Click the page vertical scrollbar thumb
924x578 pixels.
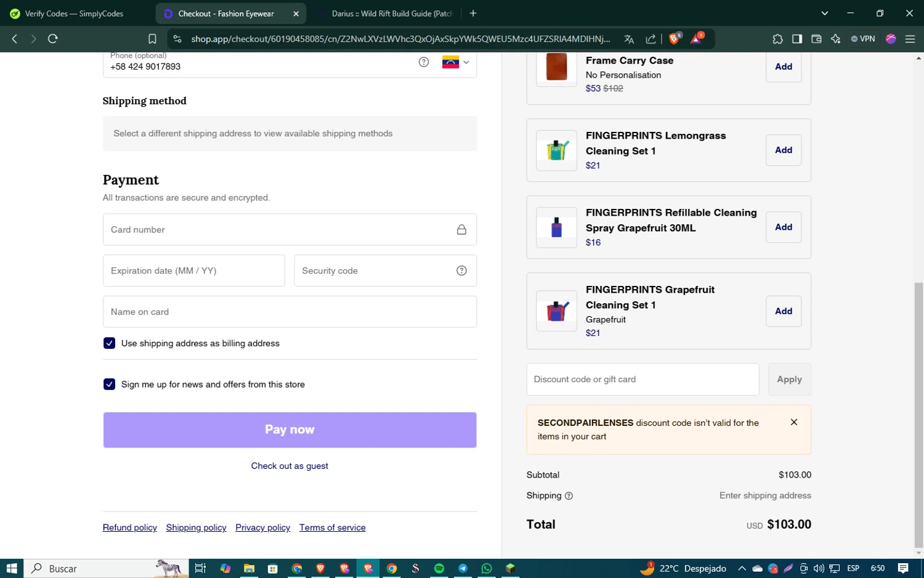918,415
